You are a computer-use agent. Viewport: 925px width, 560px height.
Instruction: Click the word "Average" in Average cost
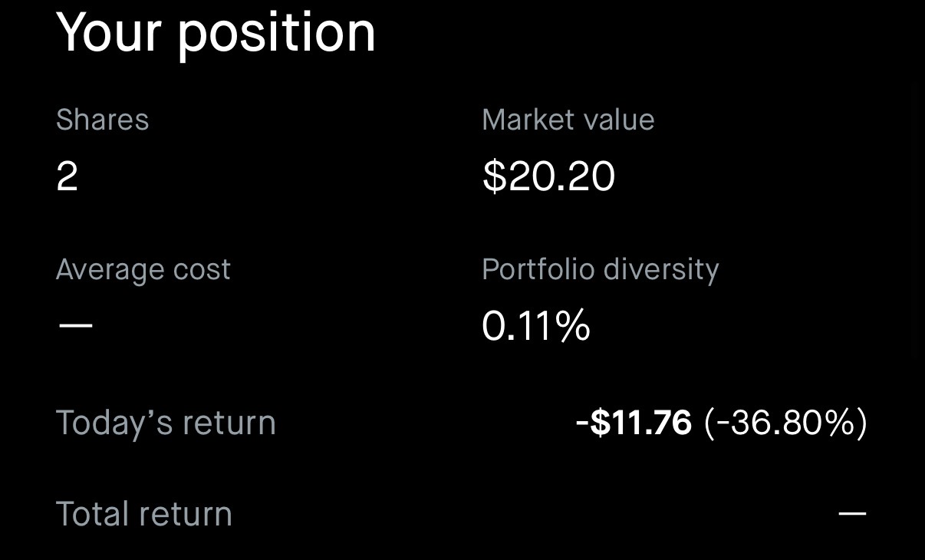tap(110, 270)
